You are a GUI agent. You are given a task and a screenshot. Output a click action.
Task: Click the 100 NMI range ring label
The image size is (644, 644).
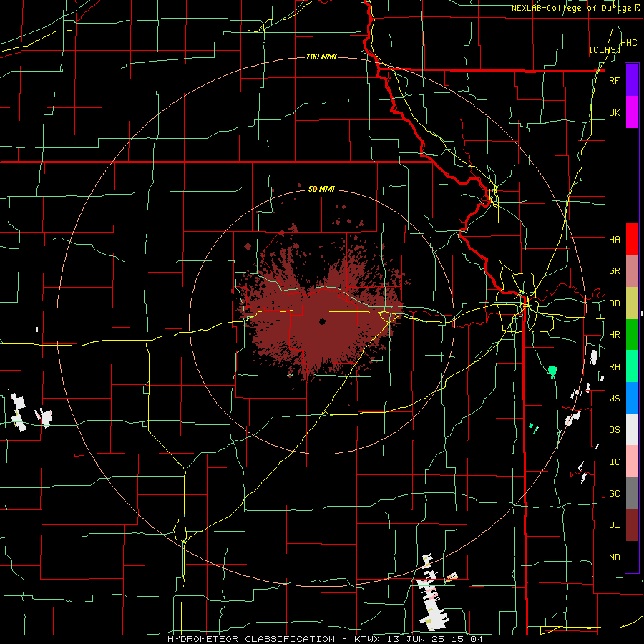pyautogui.click(x=321, y=57)
